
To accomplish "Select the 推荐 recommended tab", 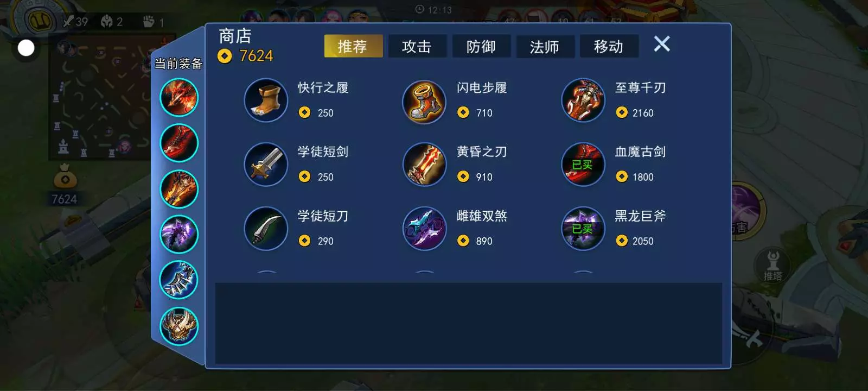I will click(353, 46).
